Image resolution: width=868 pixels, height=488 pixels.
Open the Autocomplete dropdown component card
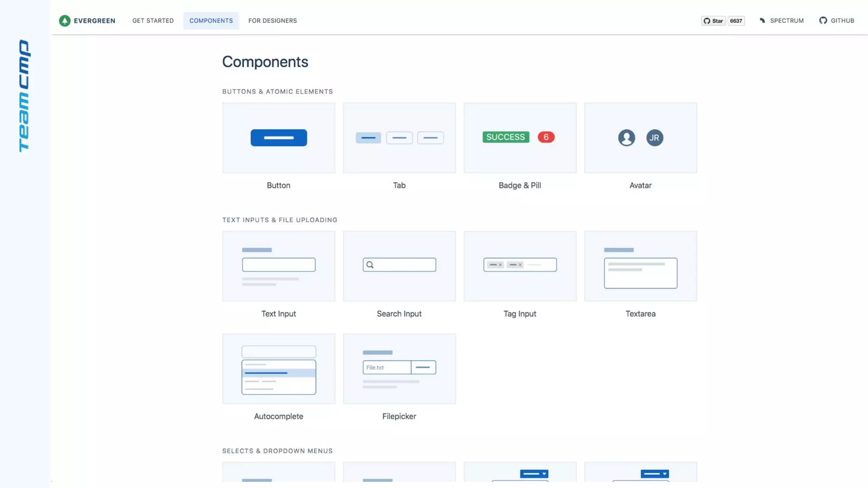pyautogui.click(x=278, y=369)
